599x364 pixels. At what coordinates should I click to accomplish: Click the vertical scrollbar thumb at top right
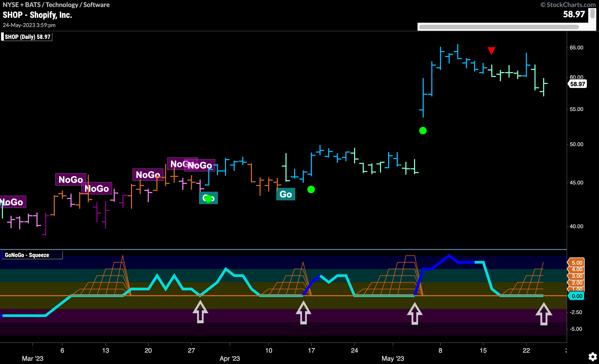[592, 14]
